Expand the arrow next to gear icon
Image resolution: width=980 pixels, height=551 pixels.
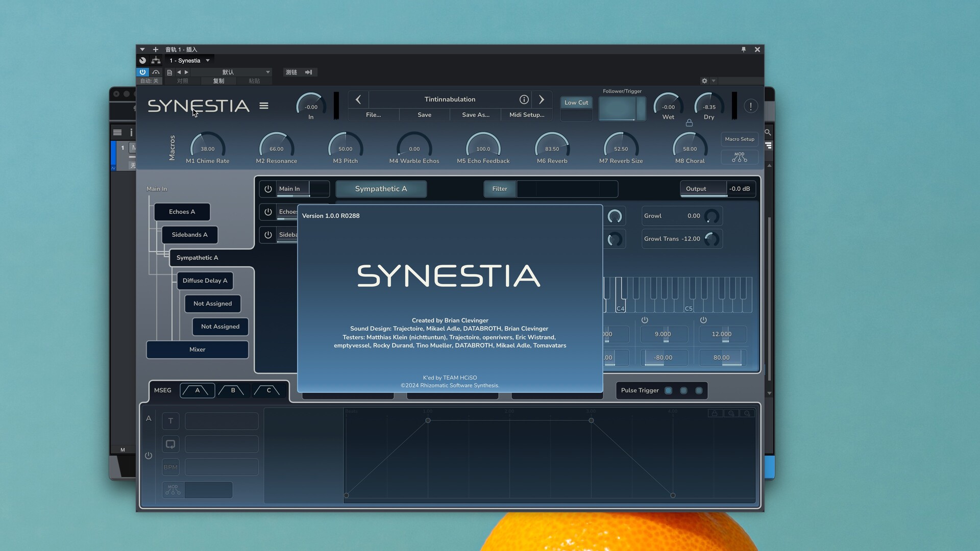(x=714, y=81)
